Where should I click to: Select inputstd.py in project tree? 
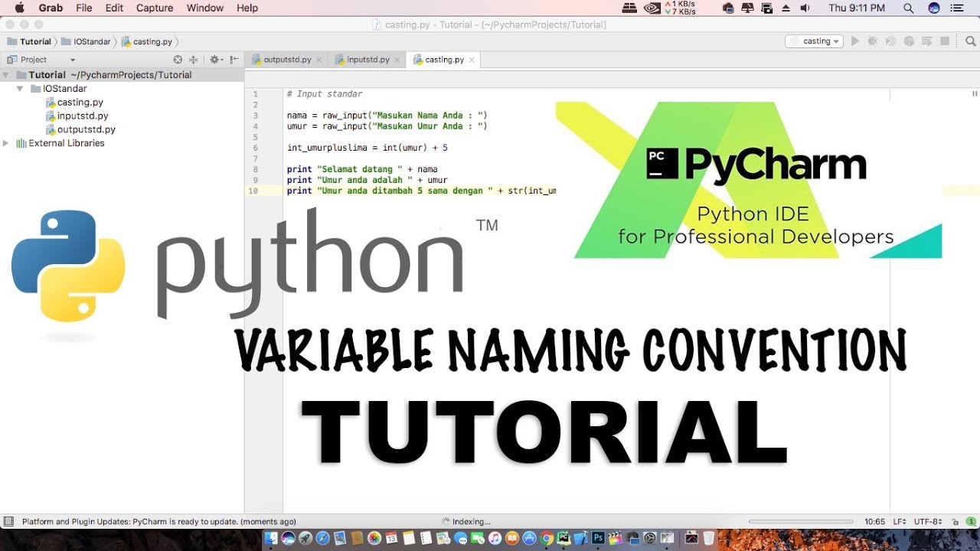77,116
